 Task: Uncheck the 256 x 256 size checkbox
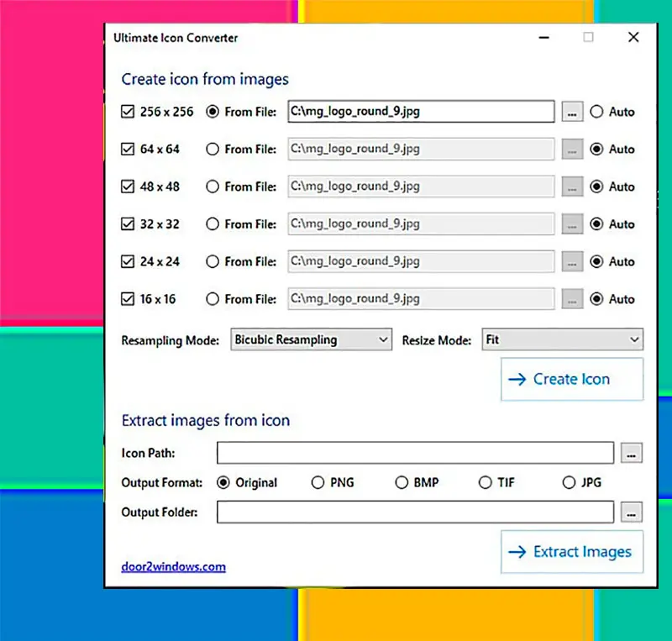click(x=129, y=112)
